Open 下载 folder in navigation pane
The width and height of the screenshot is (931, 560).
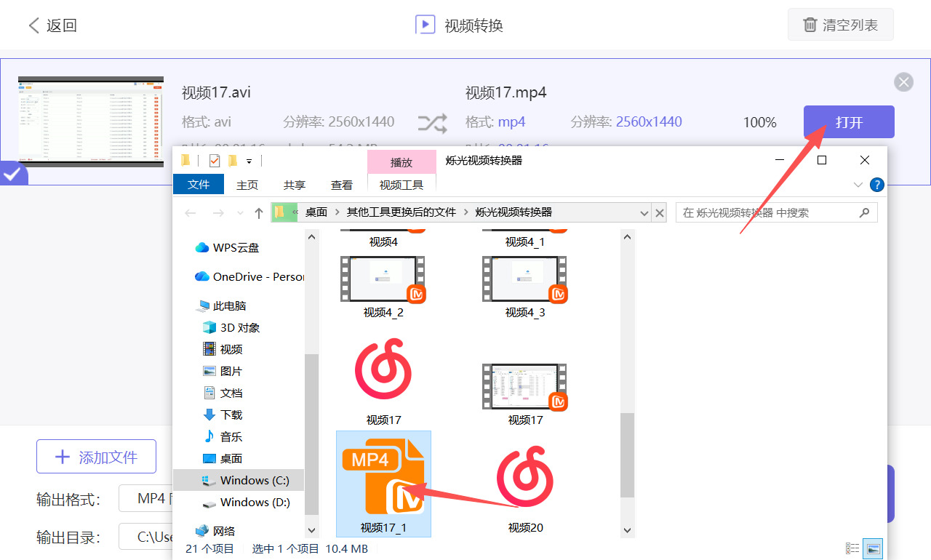[x=223, y=415]
